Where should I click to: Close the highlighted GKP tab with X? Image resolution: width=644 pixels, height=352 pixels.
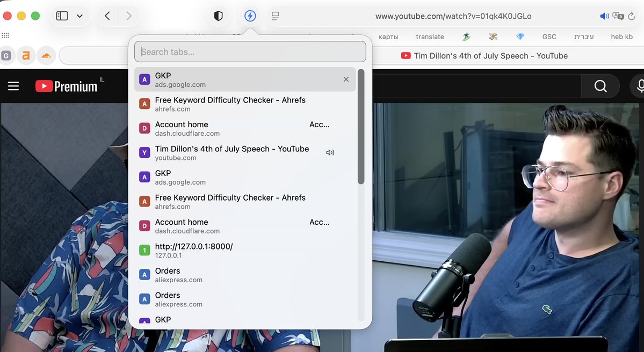(x=346, y=79)
